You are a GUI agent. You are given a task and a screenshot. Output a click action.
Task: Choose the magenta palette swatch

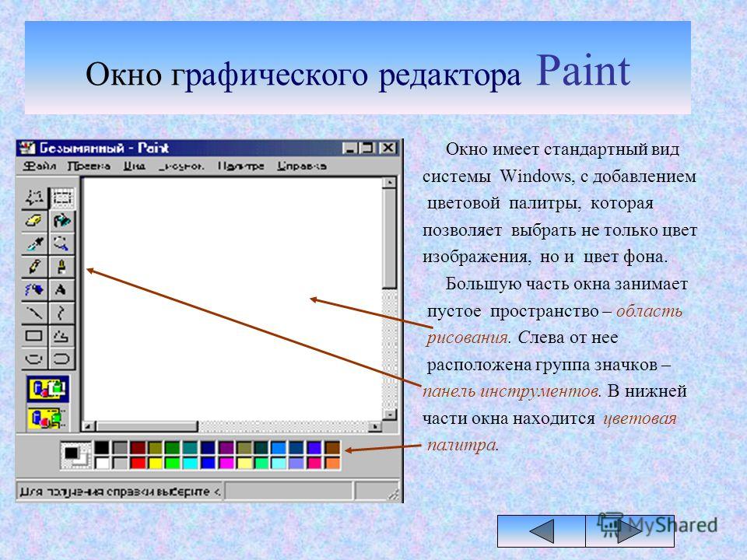click(x=226, y=462)
